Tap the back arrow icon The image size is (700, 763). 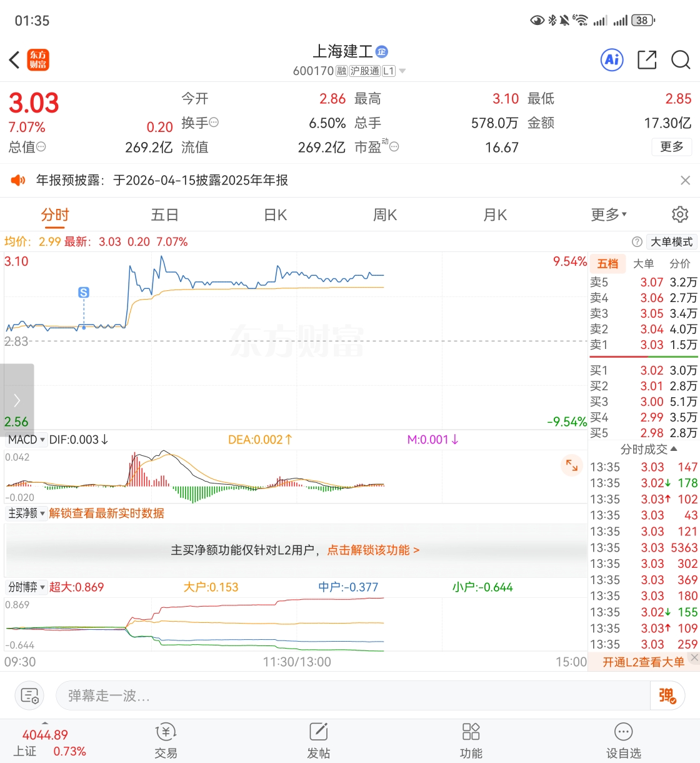point(14,60)
